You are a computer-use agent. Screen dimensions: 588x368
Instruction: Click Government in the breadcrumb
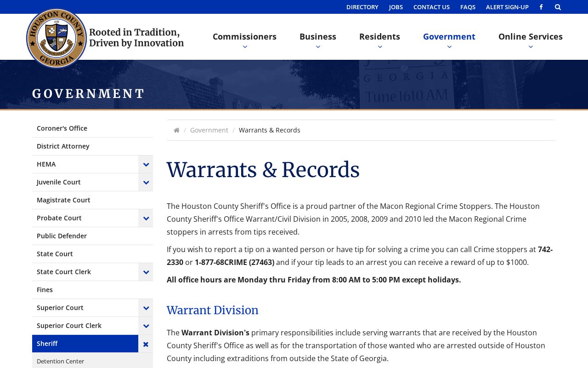click(209, 130)
